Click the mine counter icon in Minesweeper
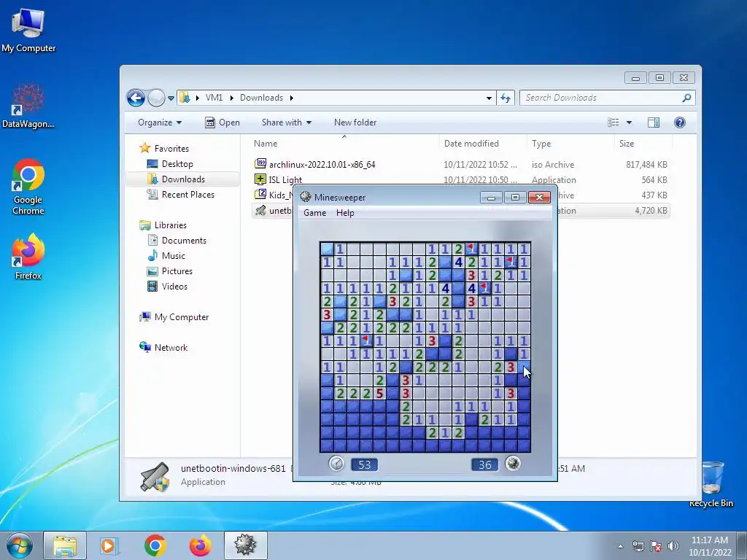This screenshot has height=560, width=747. [513, 463]
